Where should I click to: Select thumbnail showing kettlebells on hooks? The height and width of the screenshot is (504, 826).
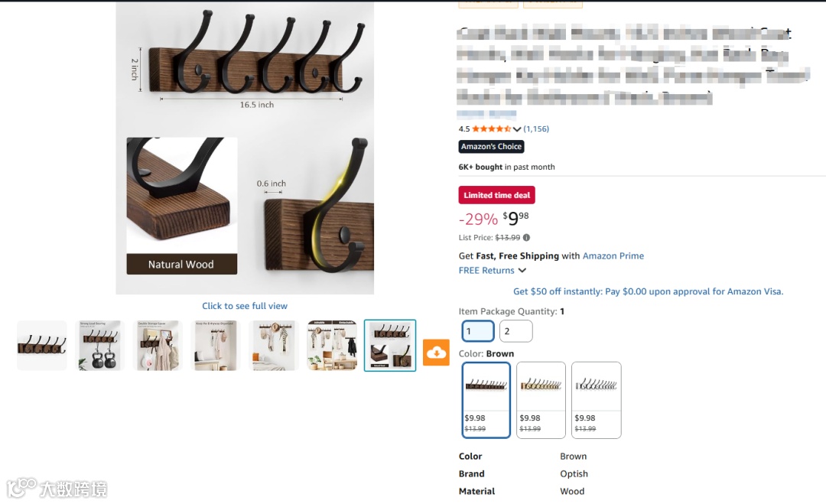coord(100,346)
